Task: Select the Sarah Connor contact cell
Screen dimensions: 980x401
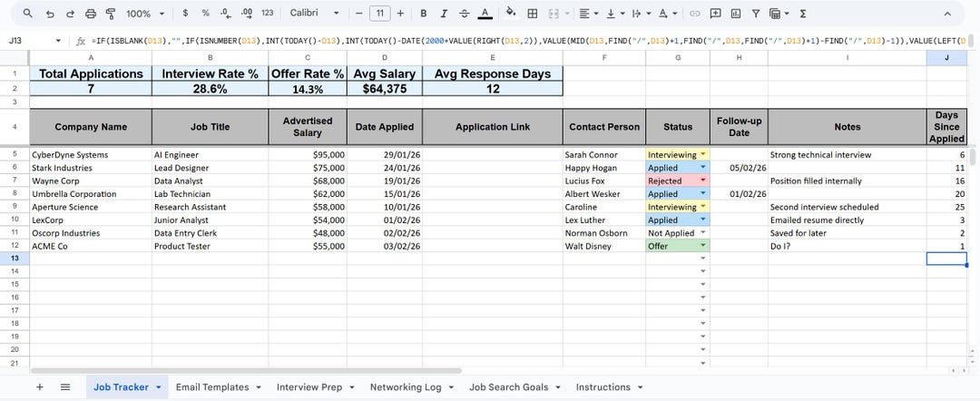Action: (604, 154)
